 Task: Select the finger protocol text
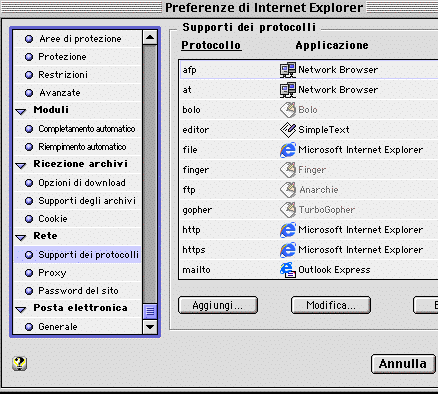pos(196,170)
